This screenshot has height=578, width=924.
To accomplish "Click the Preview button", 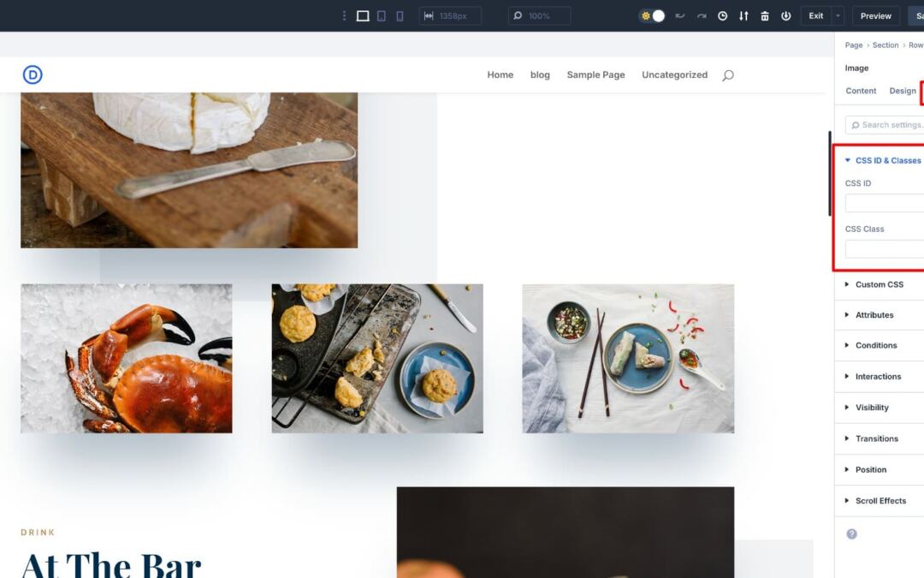I will pos(876,16).
